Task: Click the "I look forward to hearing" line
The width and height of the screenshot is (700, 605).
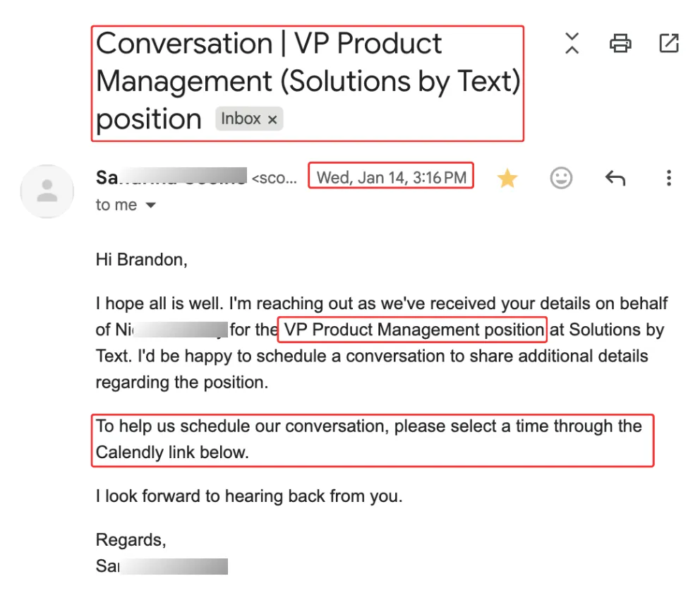Action: pos(248,496)
